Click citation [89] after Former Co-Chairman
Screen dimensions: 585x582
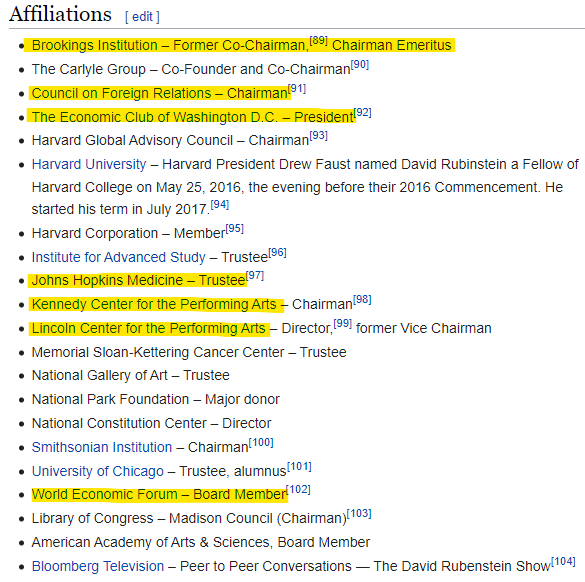(x=319, y=40)
